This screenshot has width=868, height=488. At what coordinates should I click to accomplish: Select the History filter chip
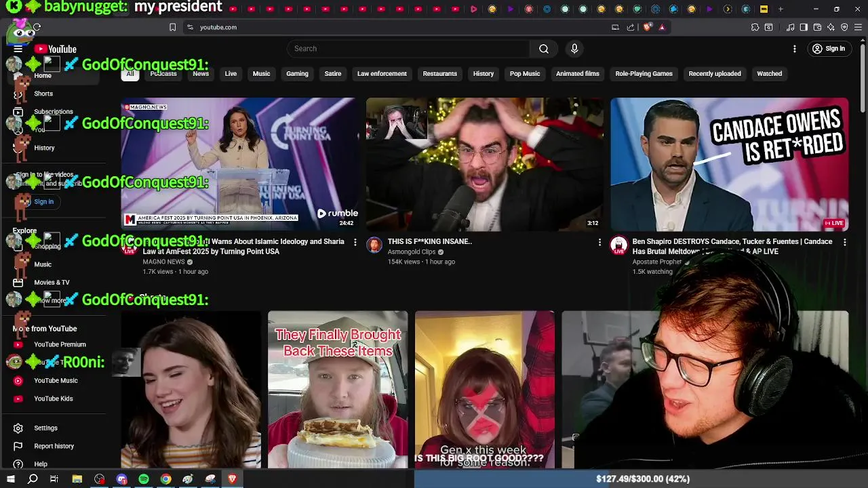pyautogui.click(x=484, y=74)
